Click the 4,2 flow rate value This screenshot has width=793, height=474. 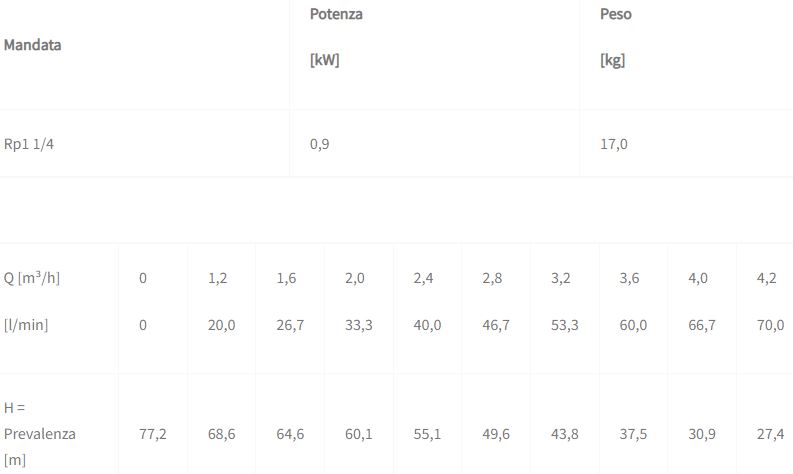coord(766,278)
